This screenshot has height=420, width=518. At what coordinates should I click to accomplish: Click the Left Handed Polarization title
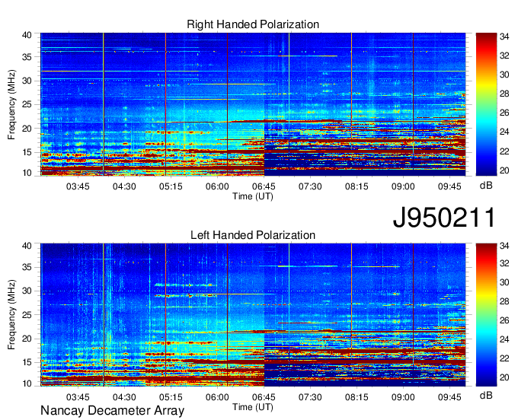(253, 235)
